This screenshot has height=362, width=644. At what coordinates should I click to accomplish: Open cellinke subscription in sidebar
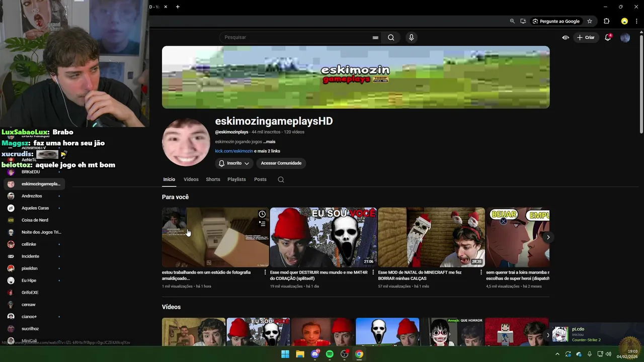click(x=34, y=244)
